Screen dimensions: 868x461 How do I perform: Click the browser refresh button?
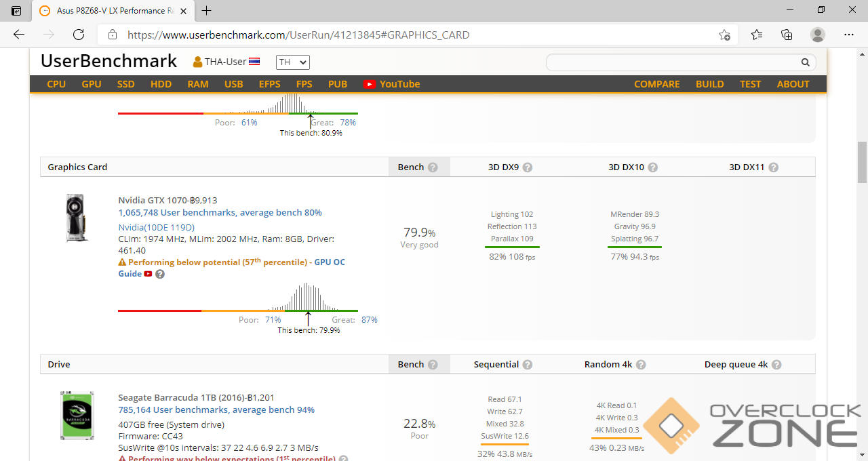(x=79, y=35)
